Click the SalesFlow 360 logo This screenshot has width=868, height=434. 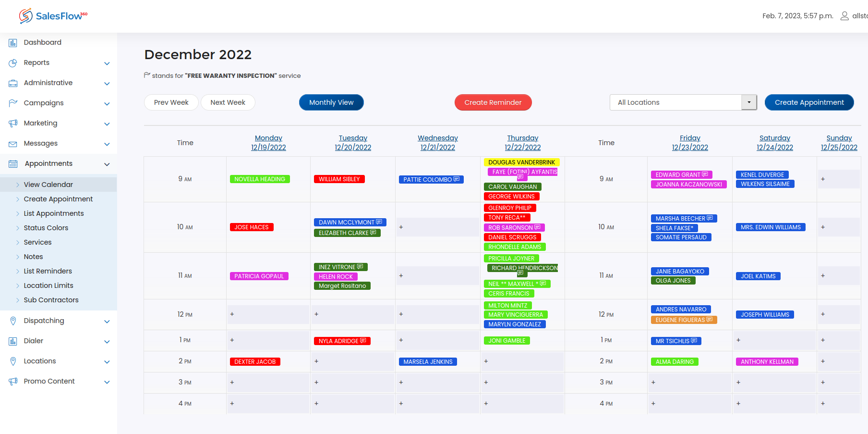click(x=53, y=16)
